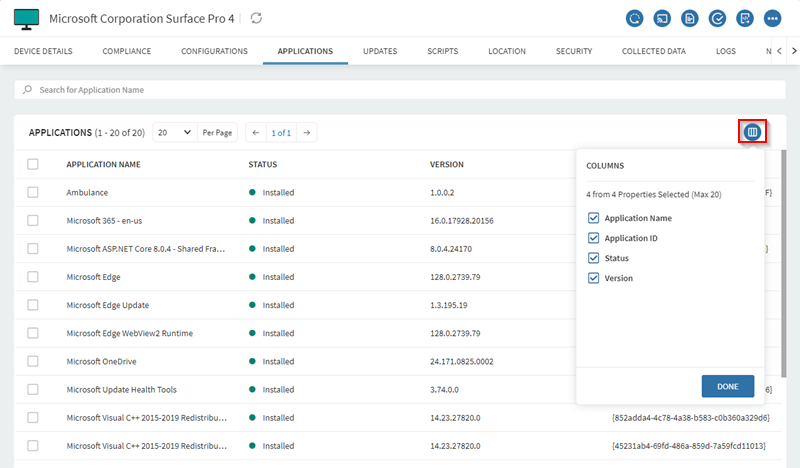Start remote screen cast via the header icon
This screenshot has width=800, height=468.
click(x=661, y=18)
